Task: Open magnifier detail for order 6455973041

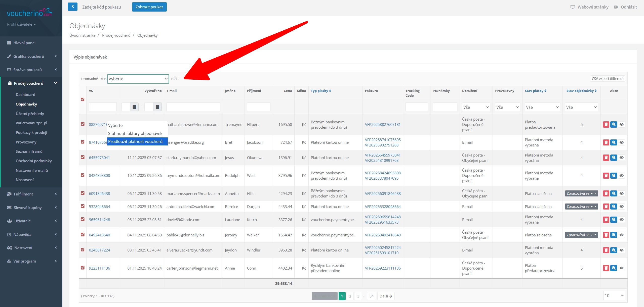Action: [x=614, y=158]
